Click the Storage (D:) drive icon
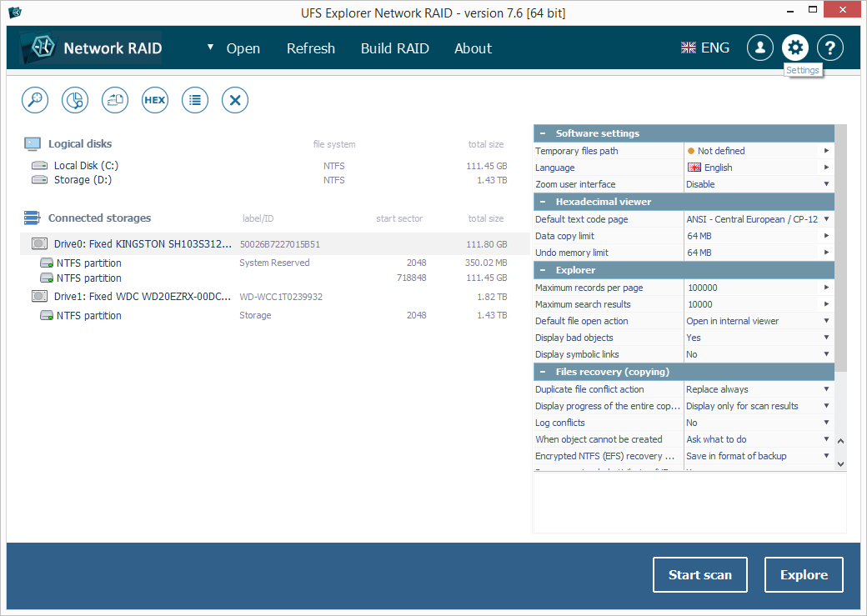Viewport: 867px width, 616px height. click(x=39, y=180)
